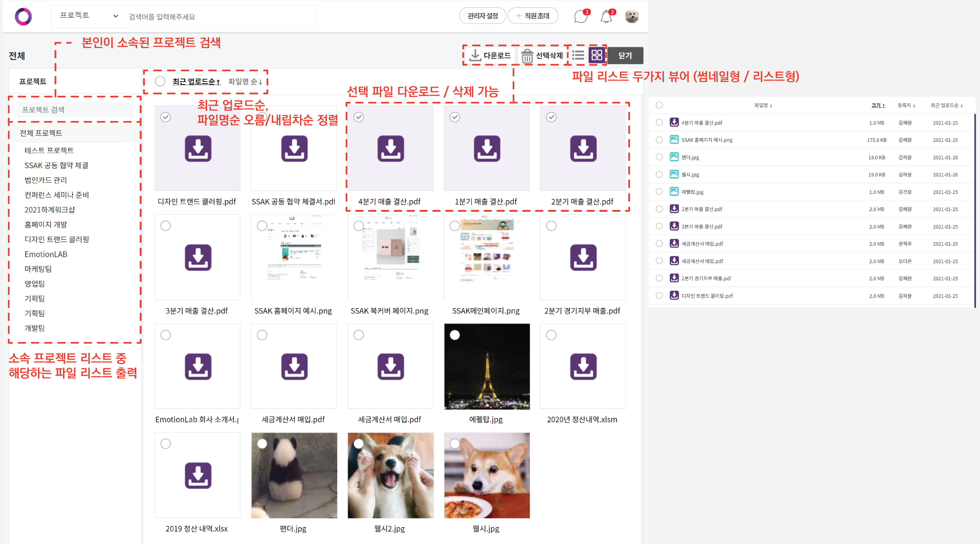Viewport: 980px width, 544px height.
Task: Select 전체 프로젝트 in sidebar
Action: point(41,133)
